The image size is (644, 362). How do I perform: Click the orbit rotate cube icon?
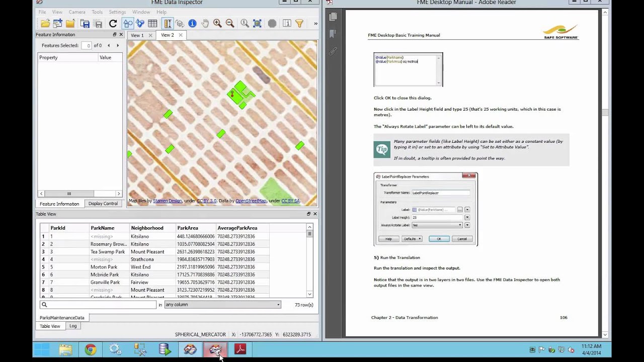pos(180,23)
